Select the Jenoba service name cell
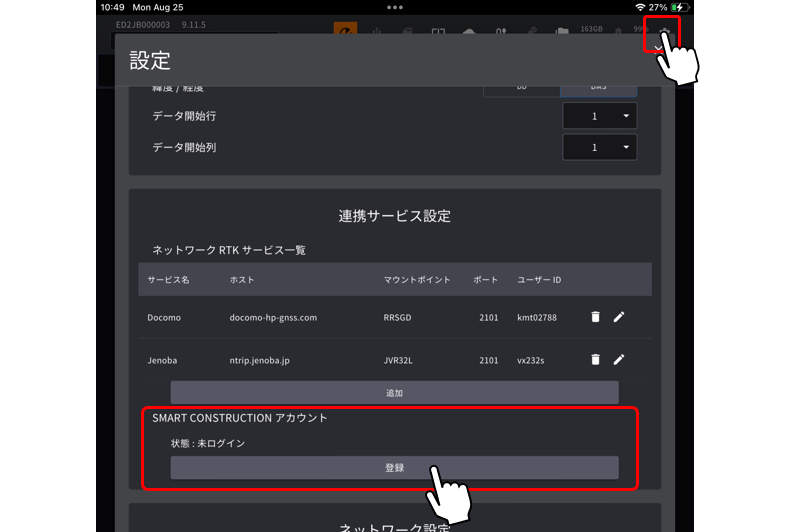 [162, 360]
